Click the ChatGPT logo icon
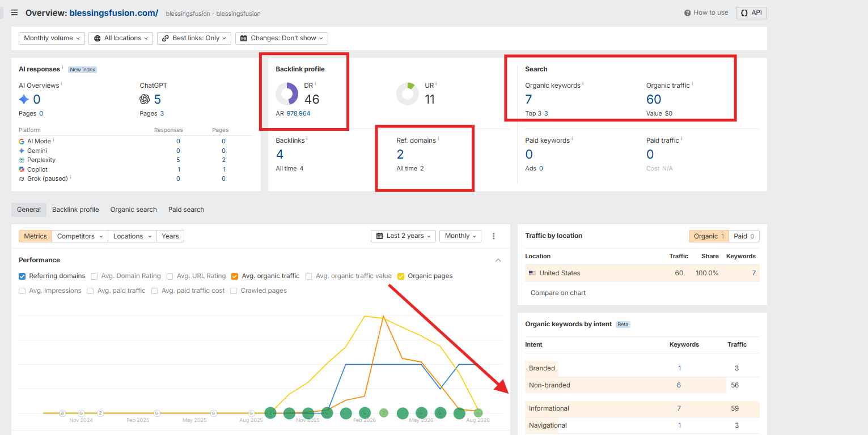 (145, 99)
